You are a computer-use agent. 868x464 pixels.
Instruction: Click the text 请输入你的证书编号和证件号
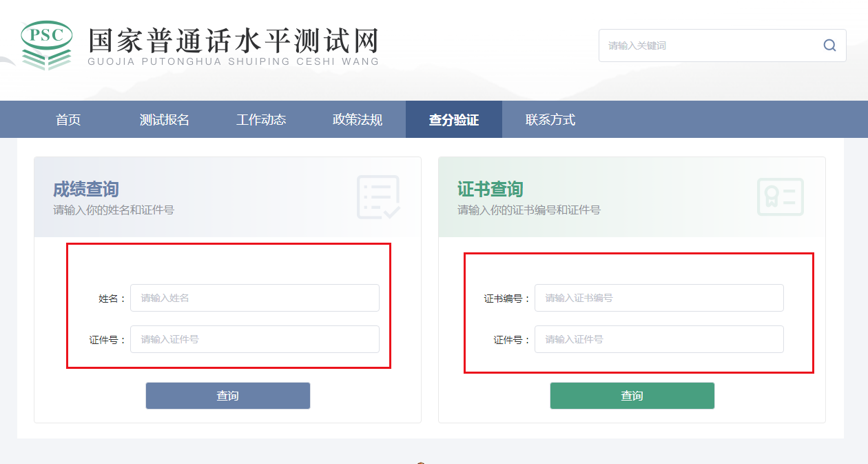coord(529,210)
